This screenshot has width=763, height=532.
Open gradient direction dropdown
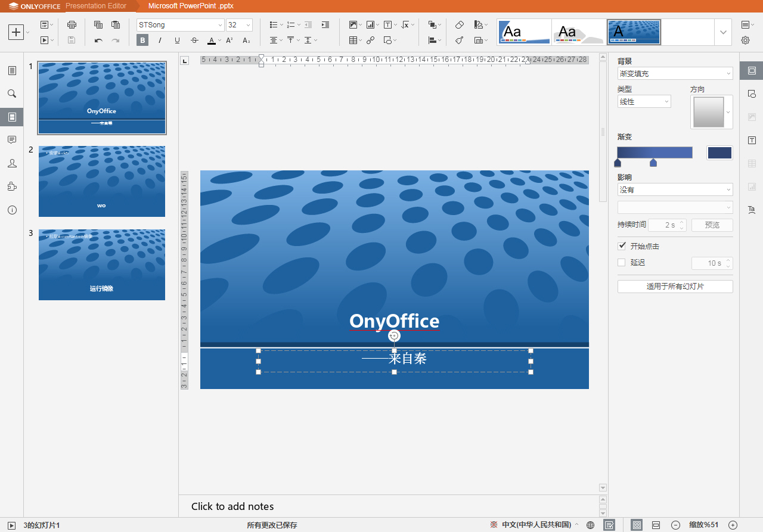(x=711, y=112)
